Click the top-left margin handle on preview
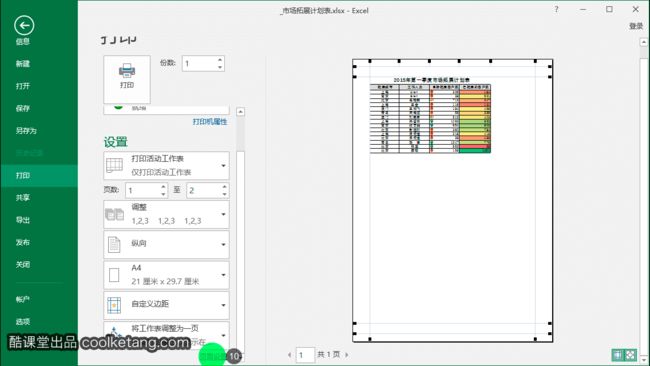 (370, 61)
